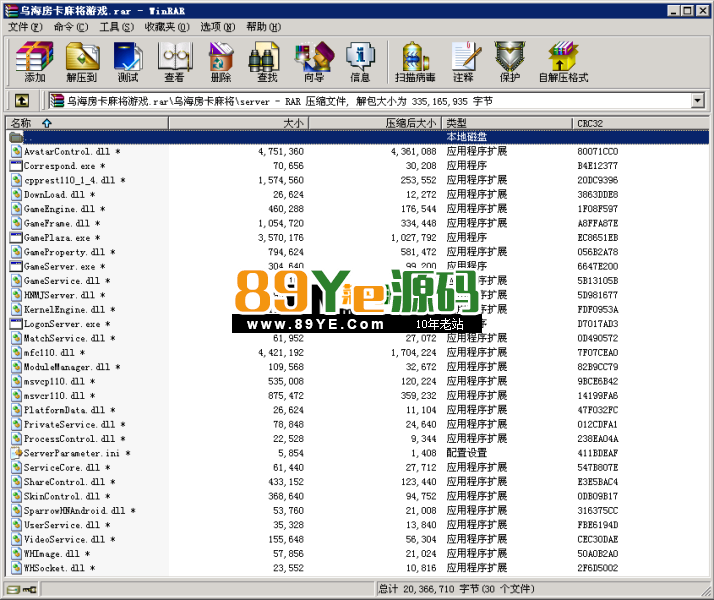Viewport: 714px width, 600px height.
Task: Click the Test (测试) archive icon
Action: pyautogui.click(x=128, y=62)
